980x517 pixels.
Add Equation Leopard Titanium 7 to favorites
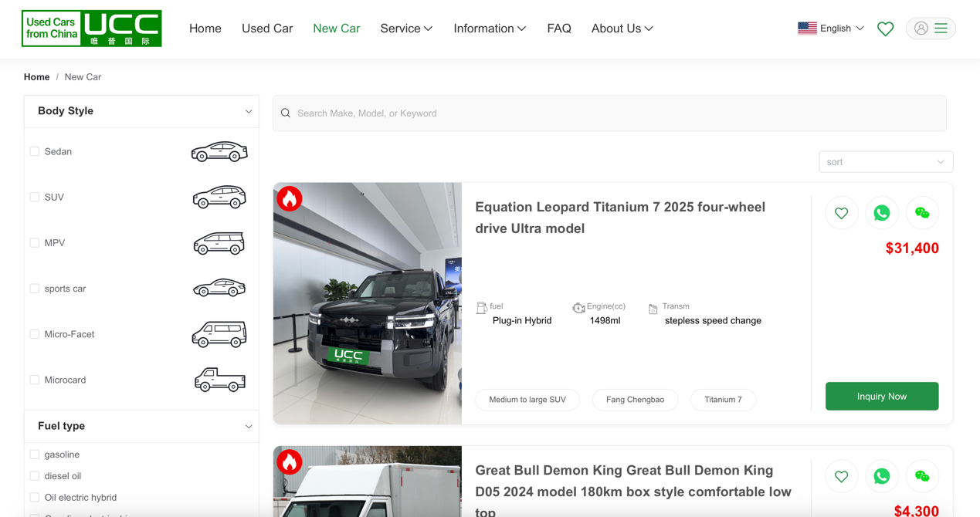point(841,214)
